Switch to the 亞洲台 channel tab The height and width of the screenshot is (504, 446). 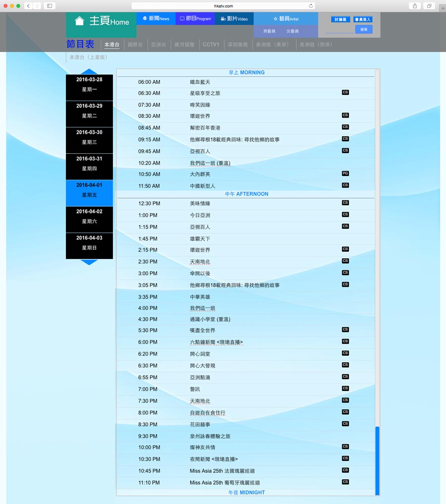(158, 45)
